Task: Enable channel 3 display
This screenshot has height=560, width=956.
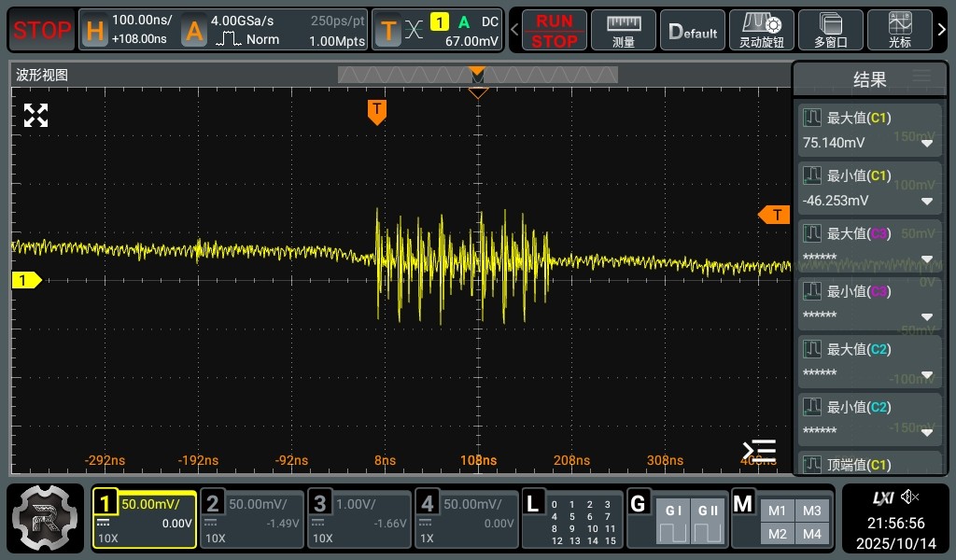Action: 359,519
